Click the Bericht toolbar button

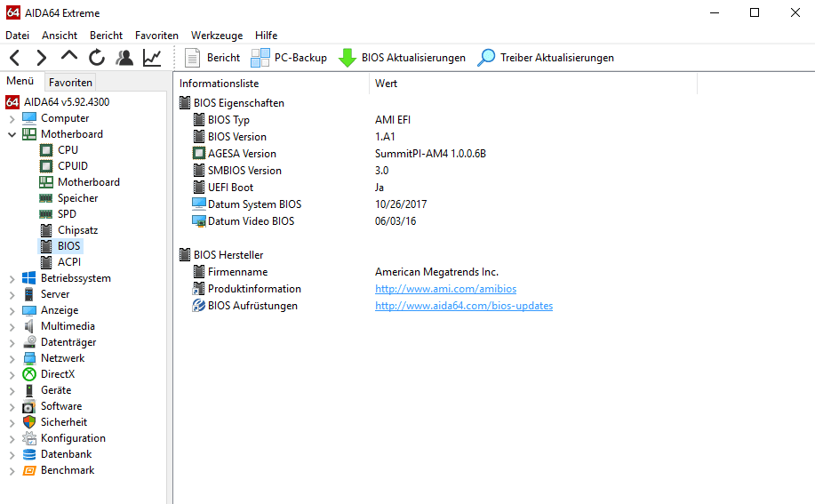click(x=212, y=58)
